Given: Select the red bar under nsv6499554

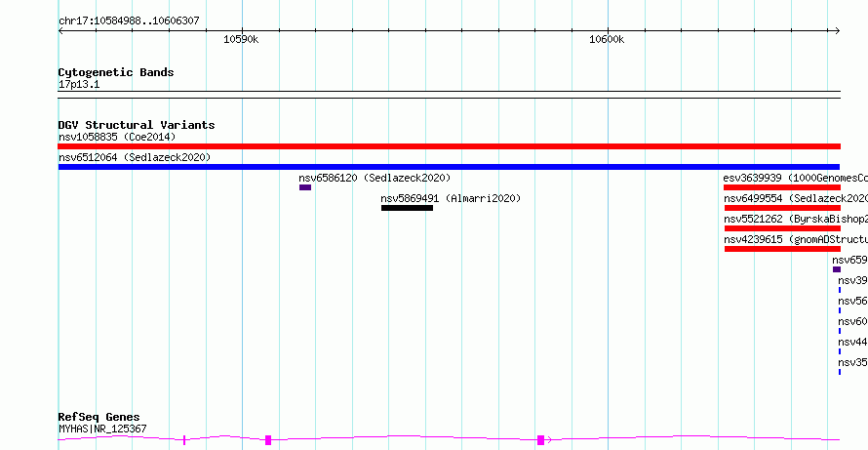Looking at the screenshot, I should (782, 208).
